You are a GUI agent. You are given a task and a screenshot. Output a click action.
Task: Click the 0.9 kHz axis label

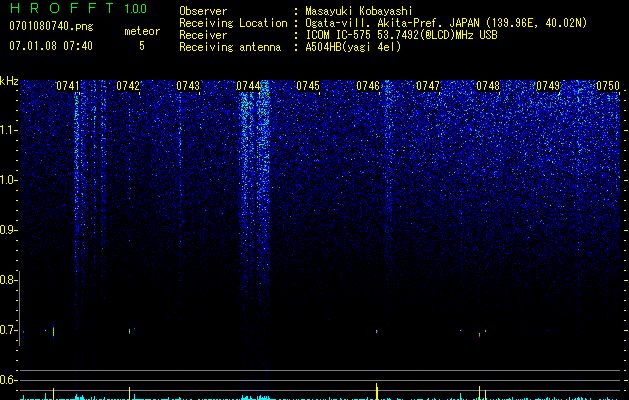tap(9, 230)
